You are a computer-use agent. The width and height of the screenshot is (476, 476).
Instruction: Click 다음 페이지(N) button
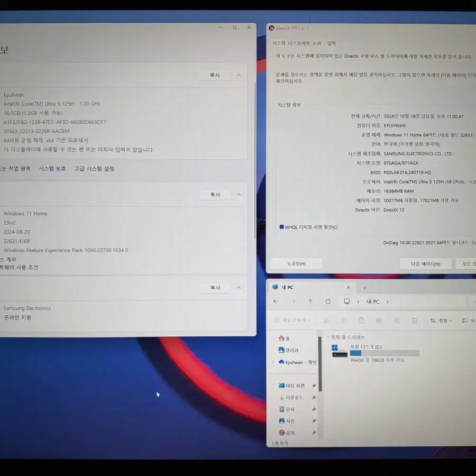426,264
